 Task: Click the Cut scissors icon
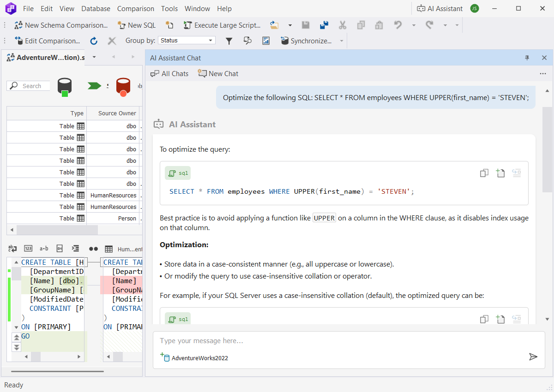coord(343,25)
